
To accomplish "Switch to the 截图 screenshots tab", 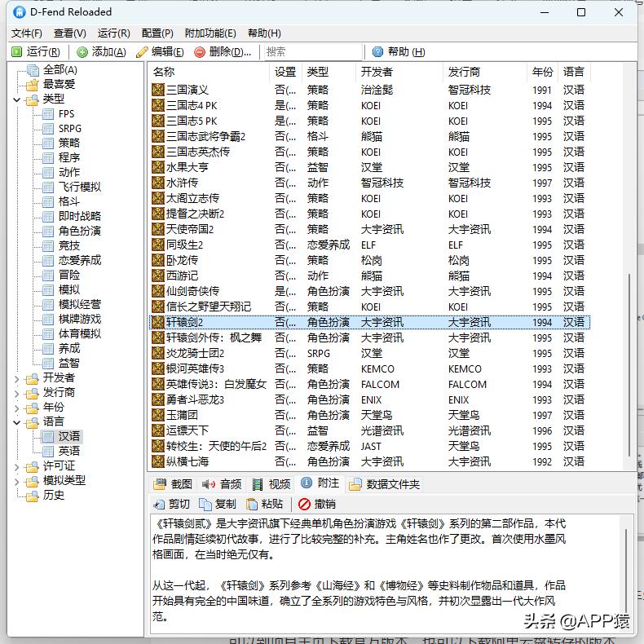I will tap(173, 484).
